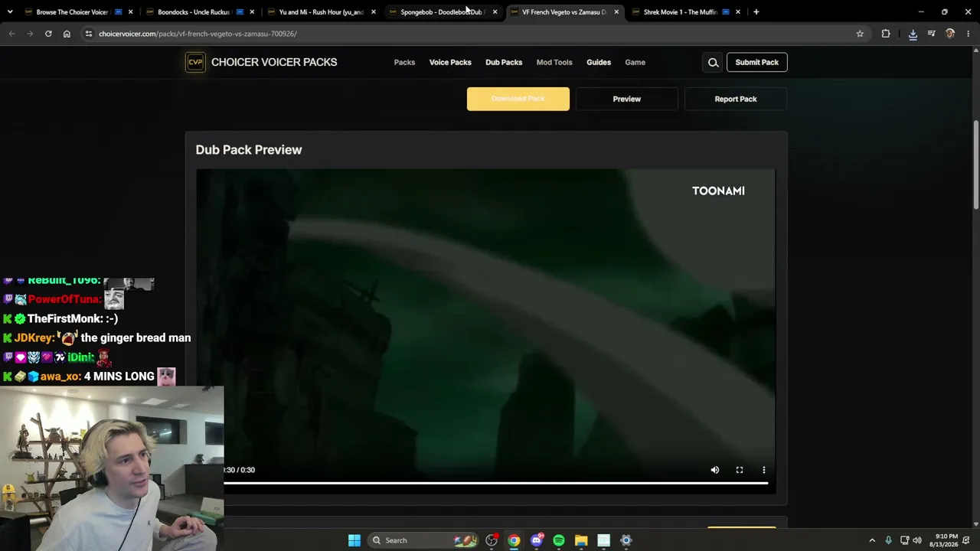980x551 pixels.
Task: Open Dub Packs in the navigation
Action: [504, 63]
